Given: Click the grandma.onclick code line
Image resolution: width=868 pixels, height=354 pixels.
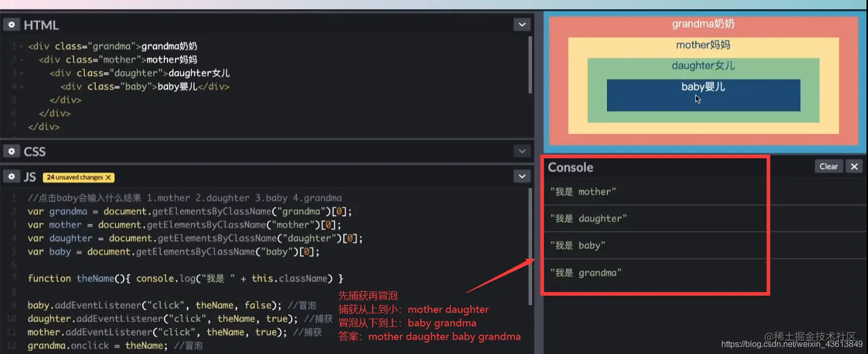Looking at the screenshot, I should tap(115, 345).
